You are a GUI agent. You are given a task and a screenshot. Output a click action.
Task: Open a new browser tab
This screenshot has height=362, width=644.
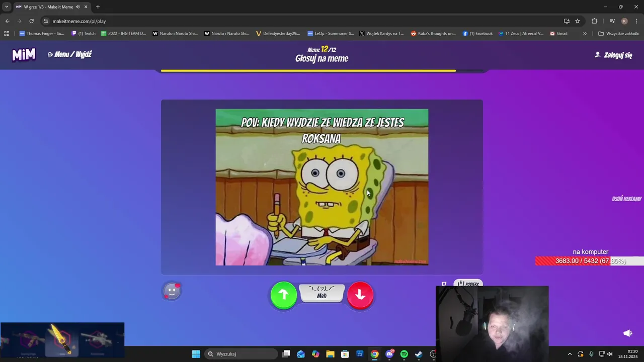point(98,7)
